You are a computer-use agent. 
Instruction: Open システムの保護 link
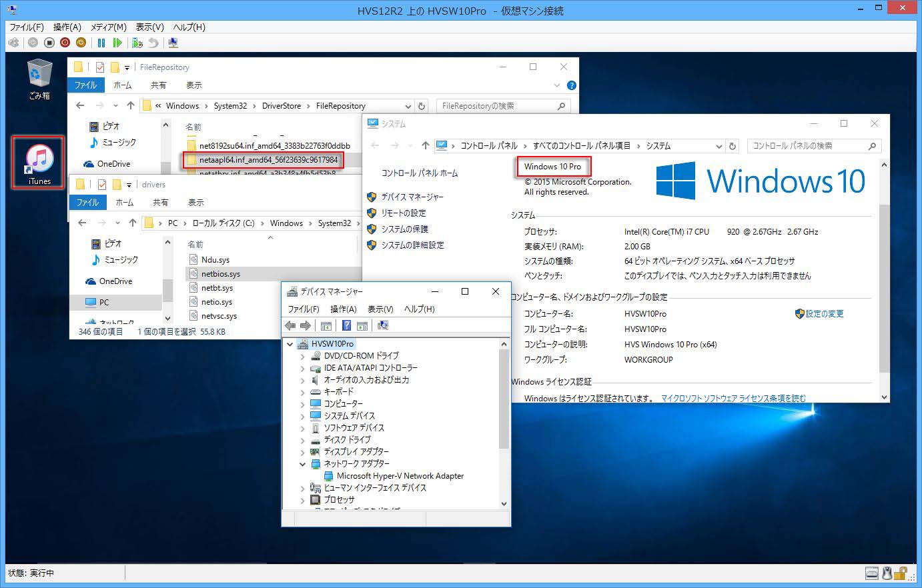(x=405, y=229)
